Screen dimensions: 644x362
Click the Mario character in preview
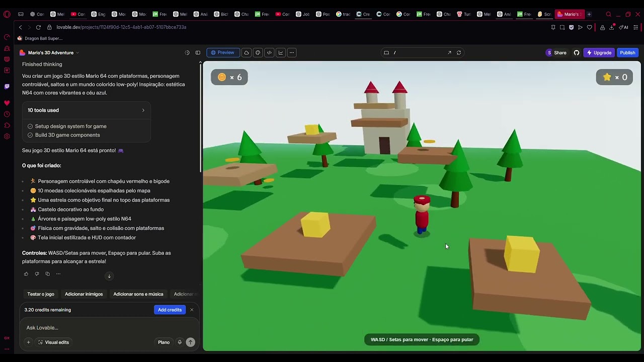[422, 215]
